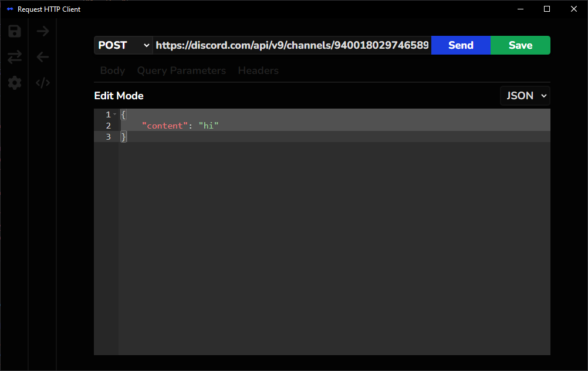
Task: Click the green Save button
Action: click(x=521, y=45)
